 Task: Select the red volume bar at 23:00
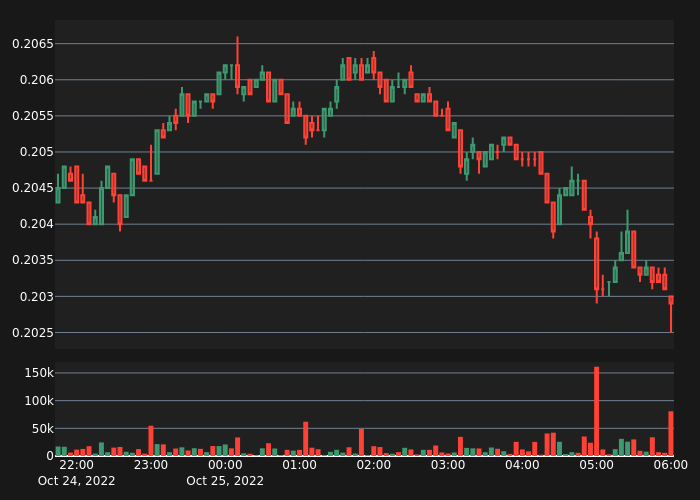pyautogui.click(x=151, y=441)
